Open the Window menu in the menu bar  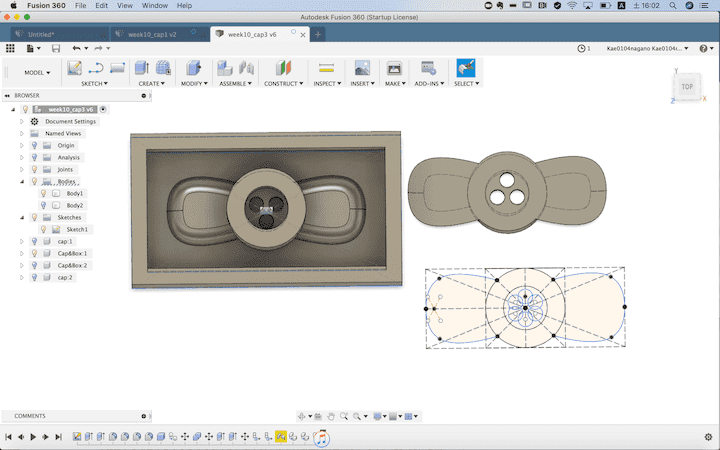pos(154,5)
